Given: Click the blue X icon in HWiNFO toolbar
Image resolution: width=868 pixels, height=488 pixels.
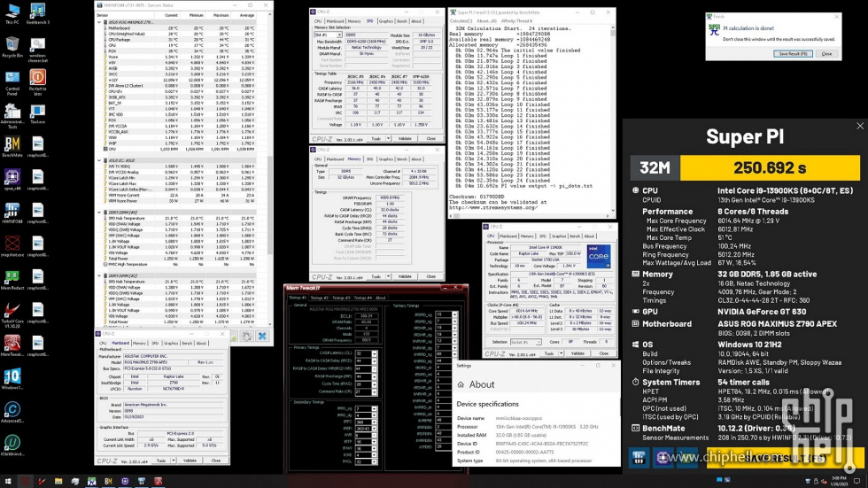Looking at the screenshot, I should (x=262, y=336).
